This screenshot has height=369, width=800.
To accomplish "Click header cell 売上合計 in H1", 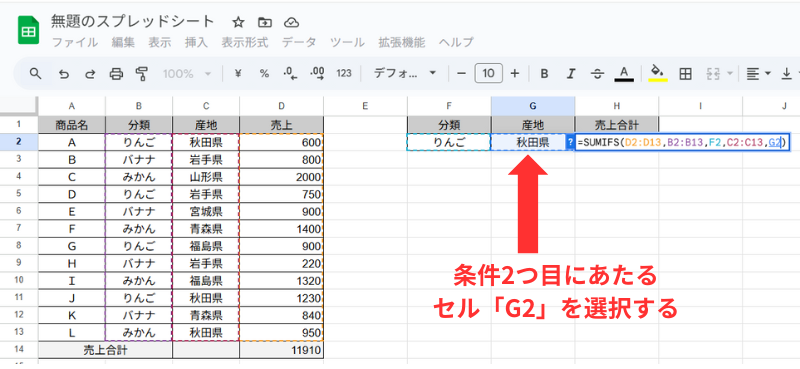I will pos(616,124).
